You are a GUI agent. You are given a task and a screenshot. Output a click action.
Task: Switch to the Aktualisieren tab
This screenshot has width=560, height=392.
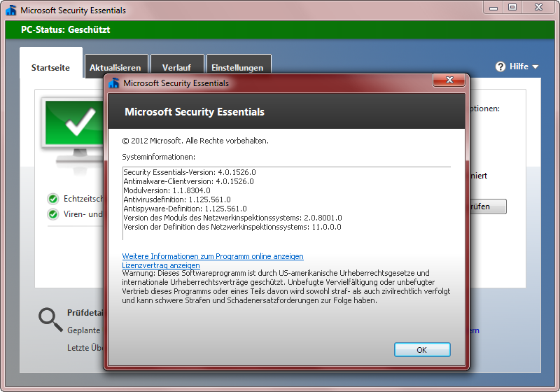(115, 67)
